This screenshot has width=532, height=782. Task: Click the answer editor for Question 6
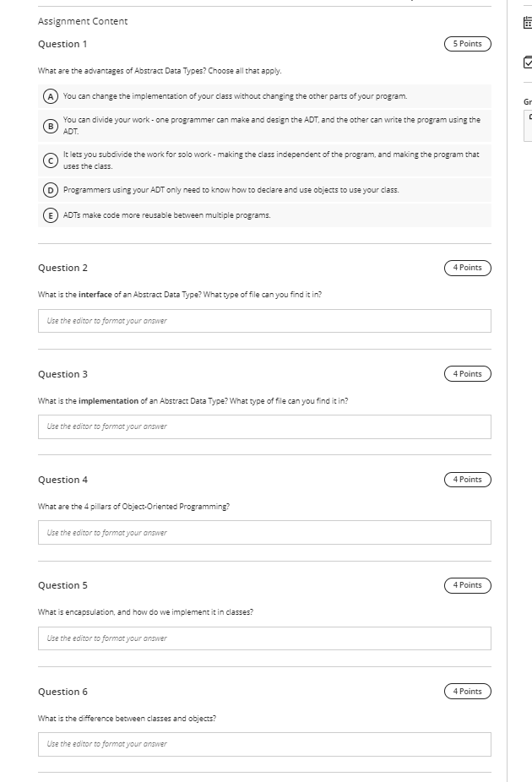[x=263, y=744]
